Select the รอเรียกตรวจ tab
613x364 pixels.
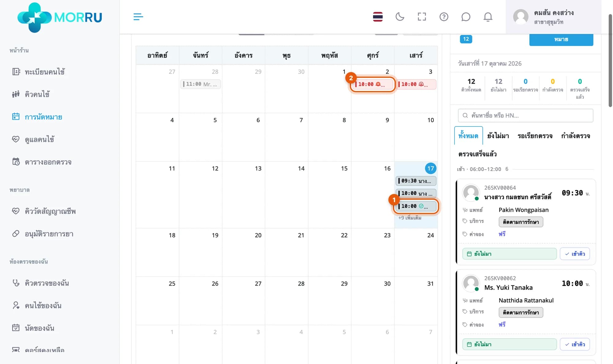535,136
